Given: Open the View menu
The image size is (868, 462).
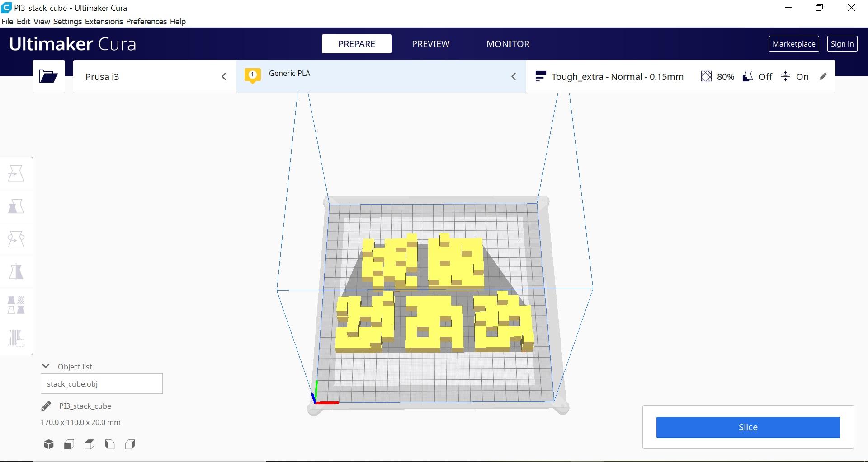Looking at the screenshot, I should [42, 22].
